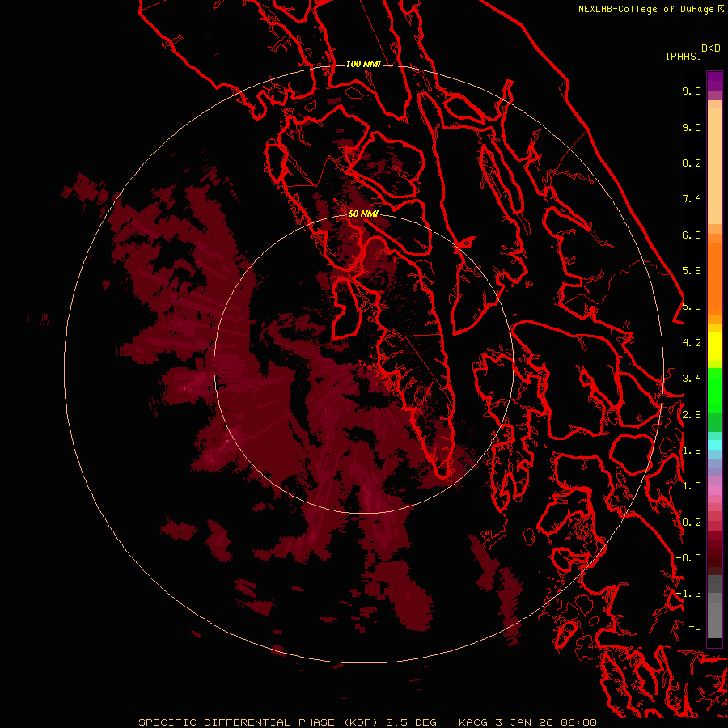Click the SPECIFIC DIFFERENTIAL PHASE (KDP) caption
This screenshot has height=728, width=728.
(x=258, y=722)
